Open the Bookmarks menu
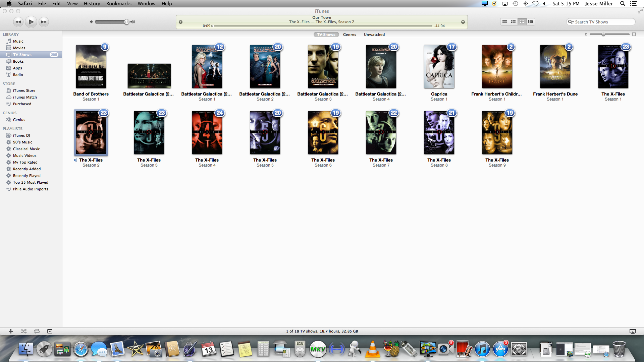The height and width of the screenshot is (362, 644). 119,4
